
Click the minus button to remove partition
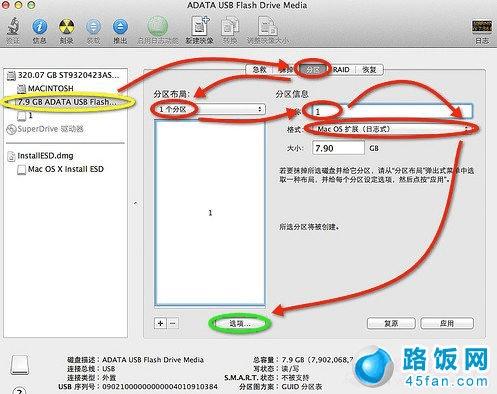tap(173, 323)
